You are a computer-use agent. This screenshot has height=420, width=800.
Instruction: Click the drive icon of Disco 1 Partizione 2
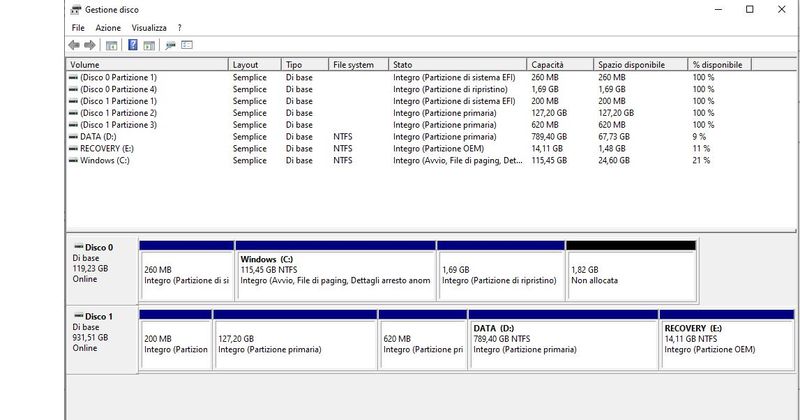coord(73,113)
